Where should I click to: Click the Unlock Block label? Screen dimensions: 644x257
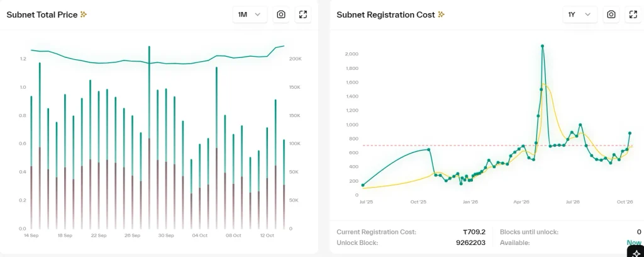(357, 243)
